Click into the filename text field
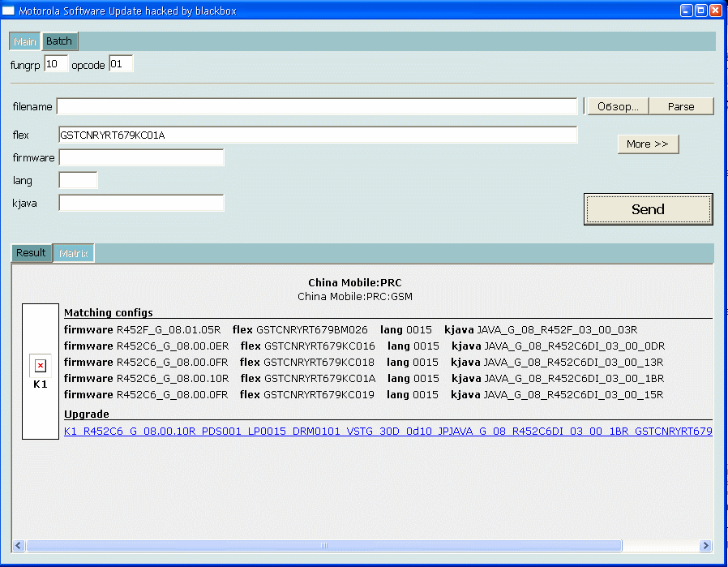The image size is (728, 567). (x=317, y=106)
